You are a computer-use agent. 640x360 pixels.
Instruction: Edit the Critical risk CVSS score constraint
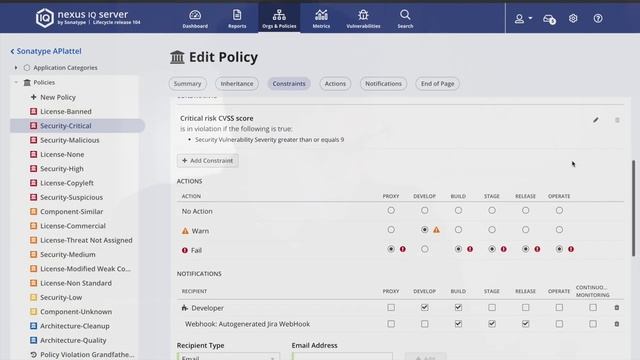(596, 120)
